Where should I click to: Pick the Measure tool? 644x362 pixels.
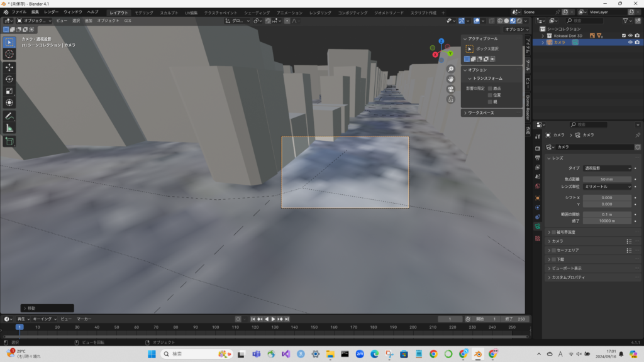coord(9,128)
